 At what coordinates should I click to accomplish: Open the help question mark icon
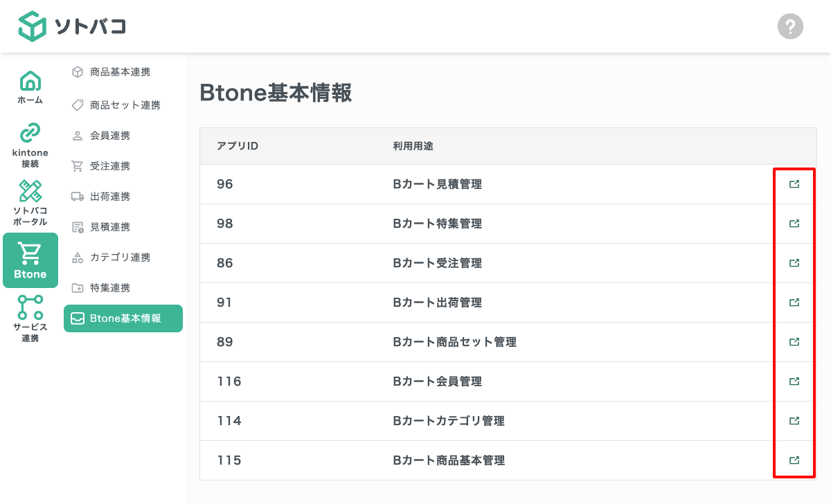(790, 26)
